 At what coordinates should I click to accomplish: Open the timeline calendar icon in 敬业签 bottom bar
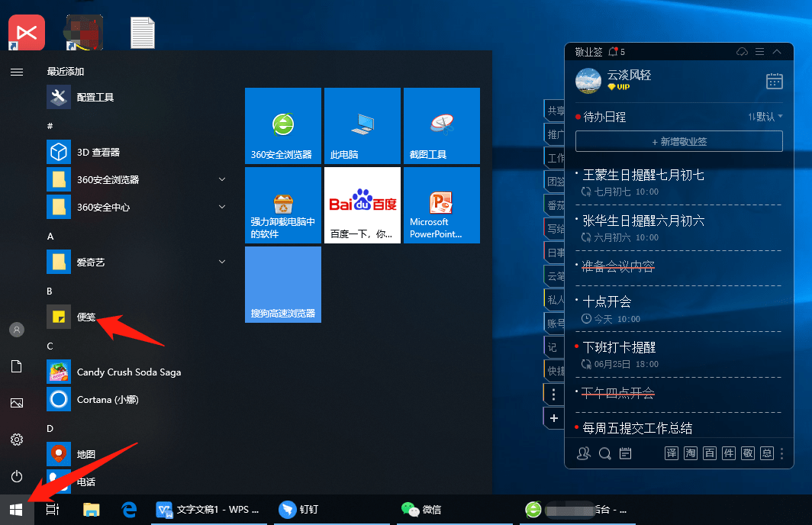(x=625, y=453)
